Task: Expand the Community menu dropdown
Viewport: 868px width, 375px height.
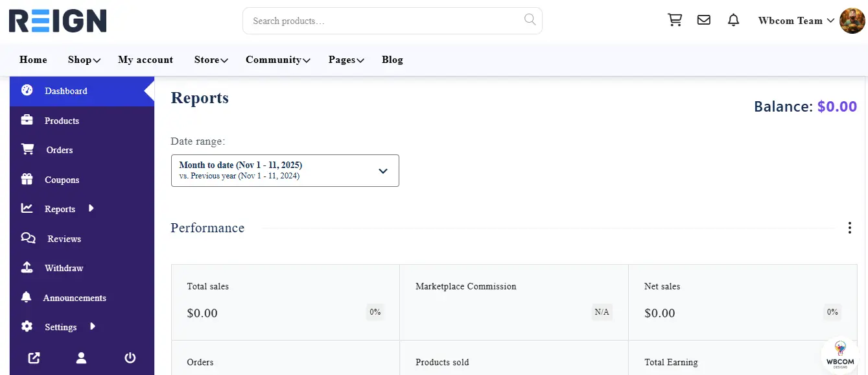Action: click(x=277, y=60)
